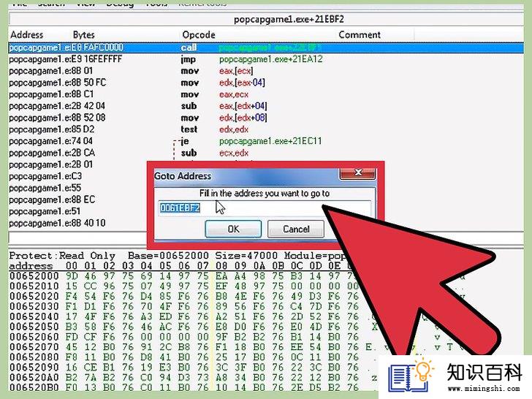Select the je popcapgame1.exe+21EC11 row
Viewport: 532px width, 399px height.
point(266,141)
